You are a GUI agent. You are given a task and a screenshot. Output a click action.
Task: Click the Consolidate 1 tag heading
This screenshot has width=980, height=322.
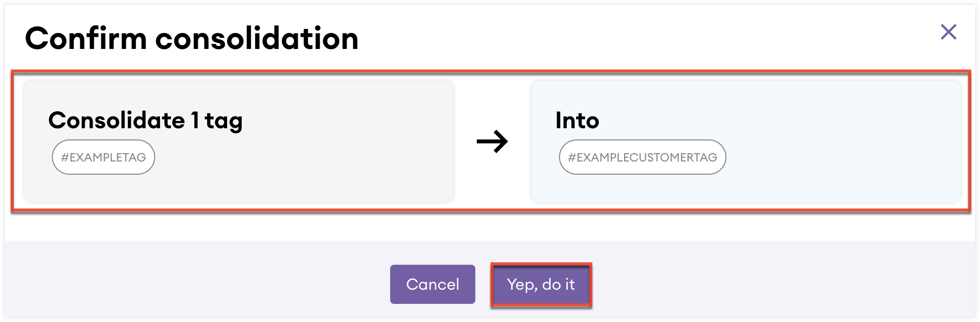click(x=144, y=120)
